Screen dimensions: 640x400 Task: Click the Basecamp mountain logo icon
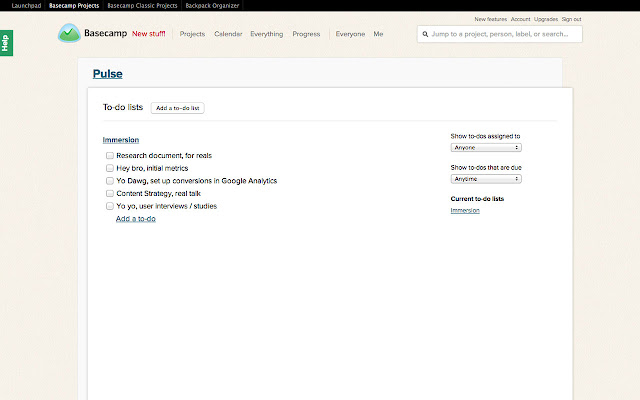[x=69, y=33]
